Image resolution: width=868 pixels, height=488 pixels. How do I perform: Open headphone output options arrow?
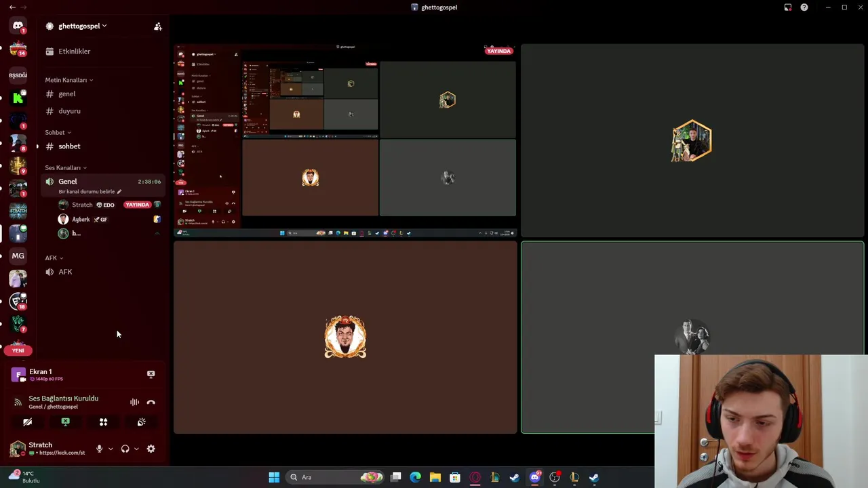point(136,449)
